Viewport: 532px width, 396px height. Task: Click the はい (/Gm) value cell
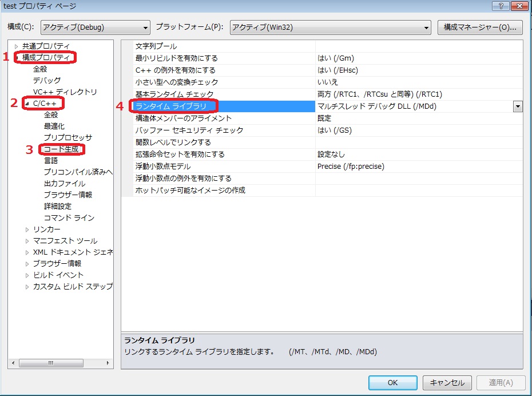[419, 58]
